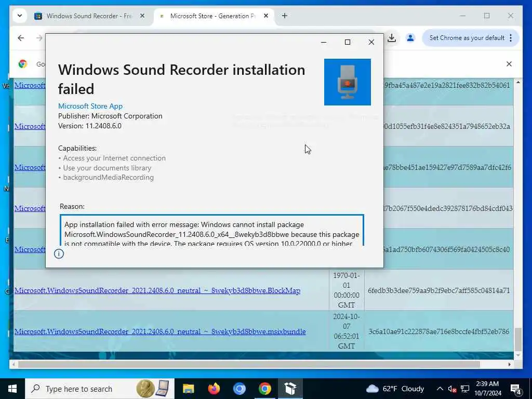Maximize the Chrome browser window
The height and width of the screenshot is (399, 532).
pos(486,16)
